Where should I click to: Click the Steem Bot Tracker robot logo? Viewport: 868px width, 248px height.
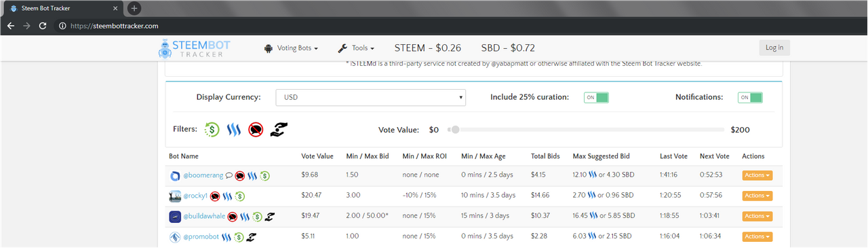click(165, 48)
